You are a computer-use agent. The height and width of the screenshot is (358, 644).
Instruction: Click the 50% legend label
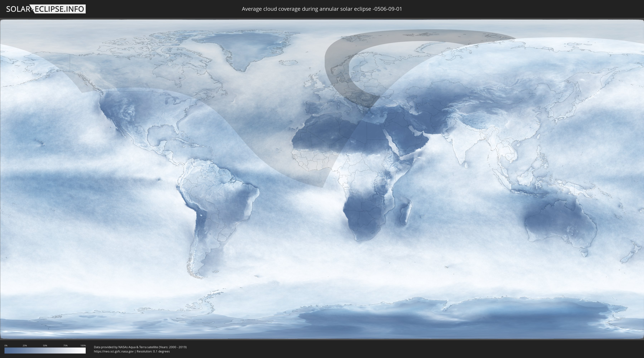[x=45, y=345]
